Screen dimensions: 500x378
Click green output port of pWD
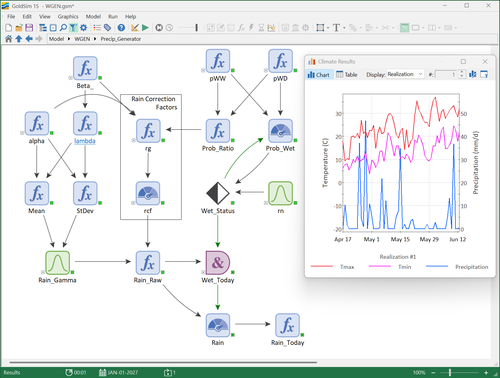pos(295,71)
